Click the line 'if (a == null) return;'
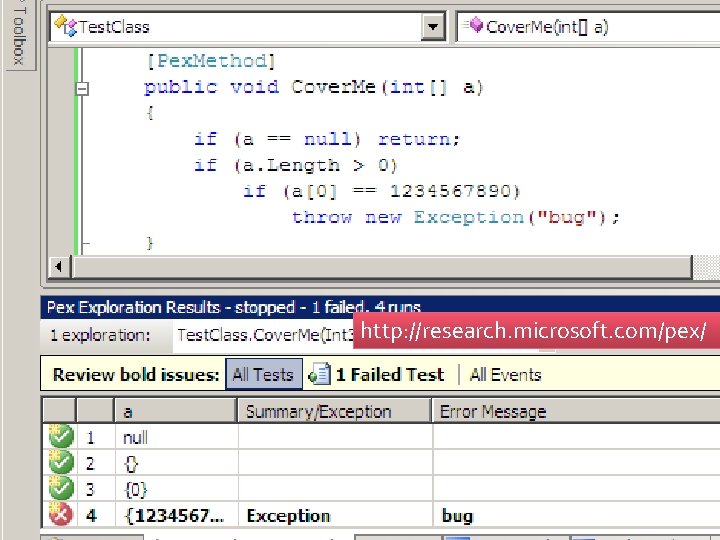The width and height of the screenshot is (720, 540). click(x=326, y=139)
